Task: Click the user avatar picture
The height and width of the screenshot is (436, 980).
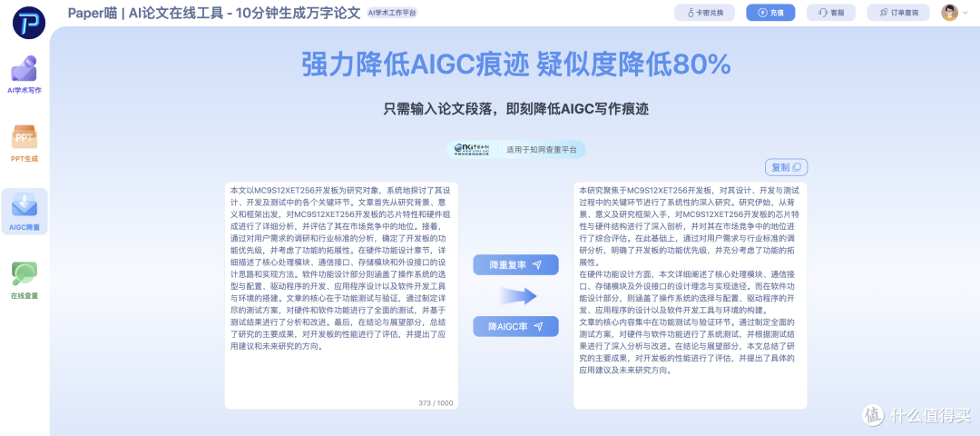Action: point(949,13)
